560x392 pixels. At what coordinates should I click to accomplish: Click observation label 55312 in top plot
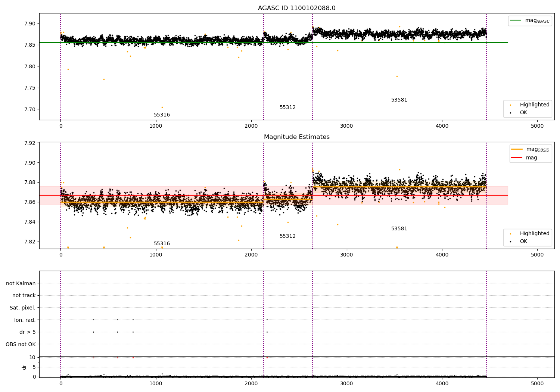(x=287, y=108)
